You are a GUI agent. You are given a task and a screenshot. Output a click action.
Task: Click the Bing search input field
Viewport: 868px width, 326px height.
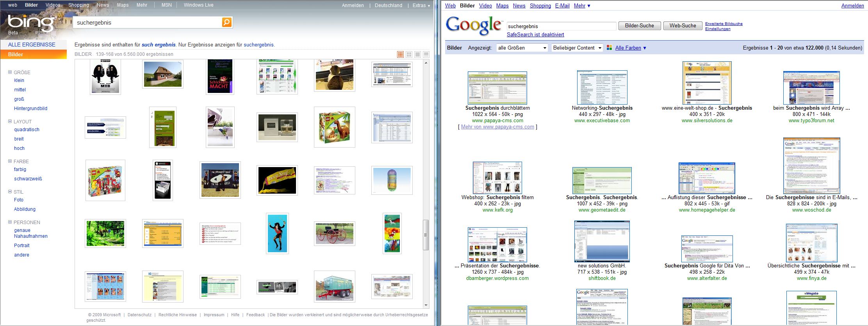pos(148,23)
